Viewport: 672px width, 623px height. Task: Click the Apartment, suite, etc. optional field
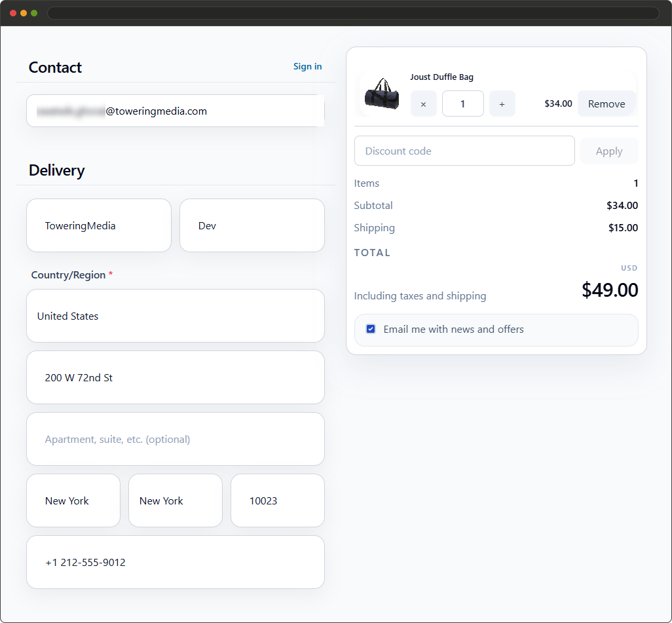pos(176,439)
